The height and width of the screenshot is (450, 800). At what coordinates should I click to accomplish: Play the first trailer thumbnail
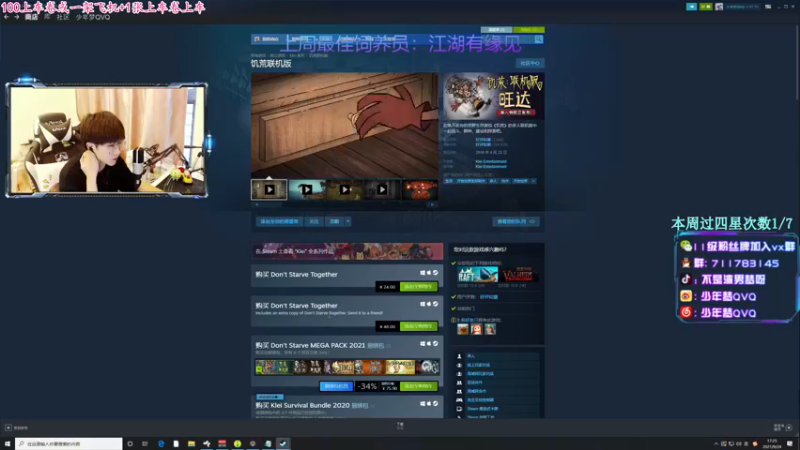pos(269,190)
